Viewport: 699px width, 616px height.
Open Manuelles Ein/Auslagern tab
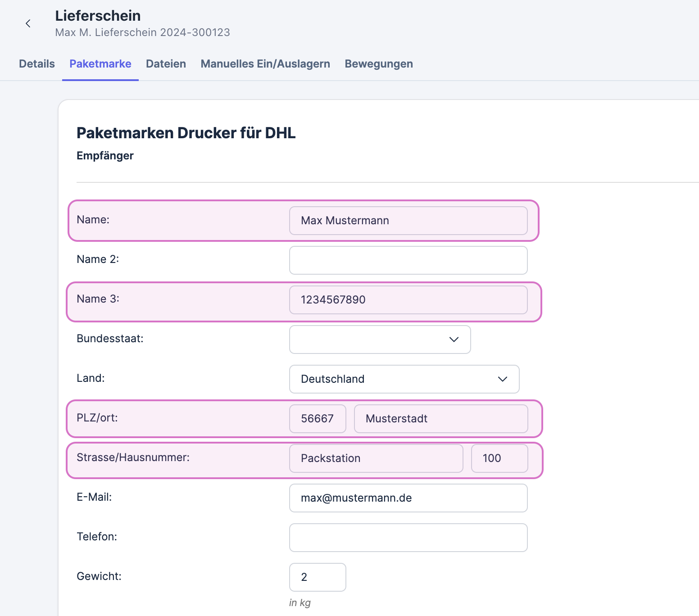click(x=265, y=64)
